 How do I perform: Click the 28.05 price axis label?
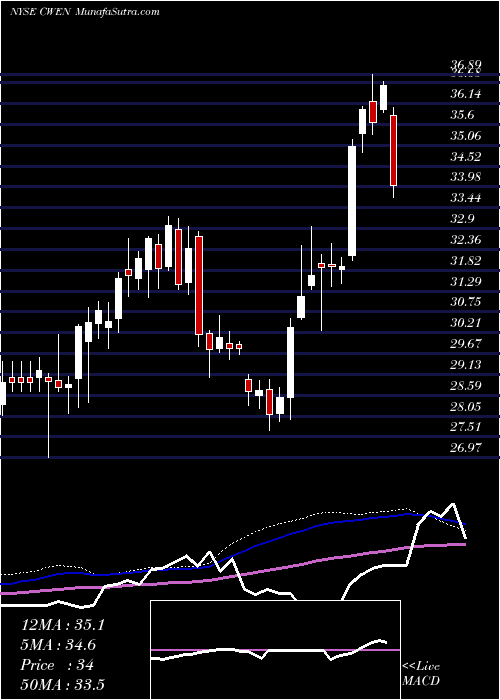(x=466, y=406)
